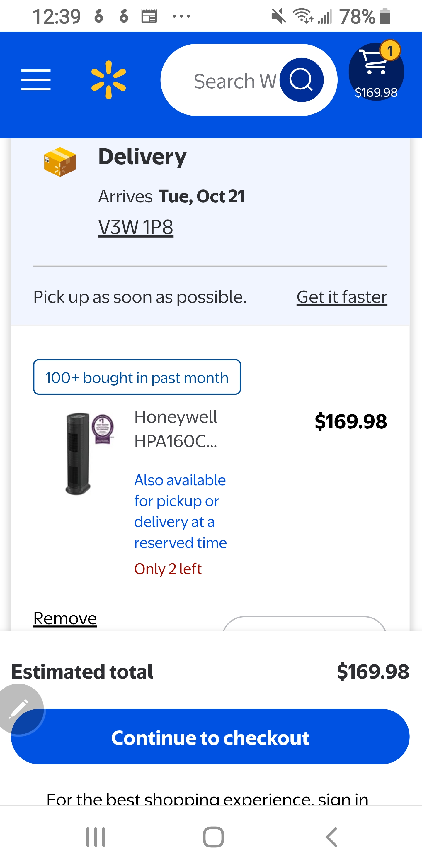
Task: Open Android recent apps button
Action: (96, 837)
